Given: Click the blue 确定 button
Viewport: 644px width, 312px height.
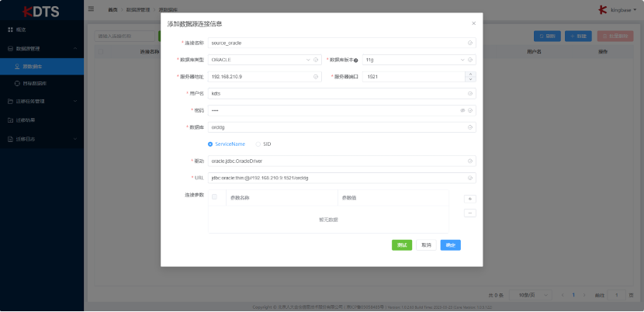Looking at the screenshot, I should (451, 245).
